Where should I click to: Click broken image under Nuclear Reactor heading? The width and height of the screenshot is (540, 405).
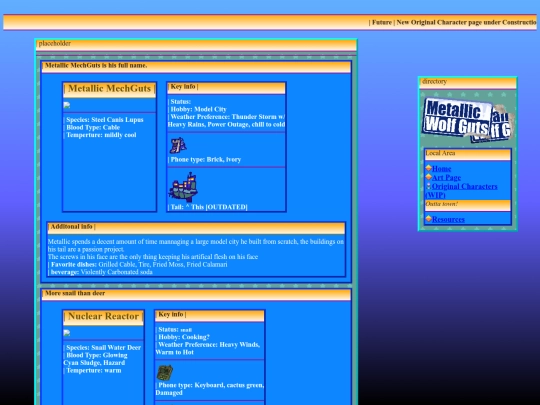tap(67, 333)
